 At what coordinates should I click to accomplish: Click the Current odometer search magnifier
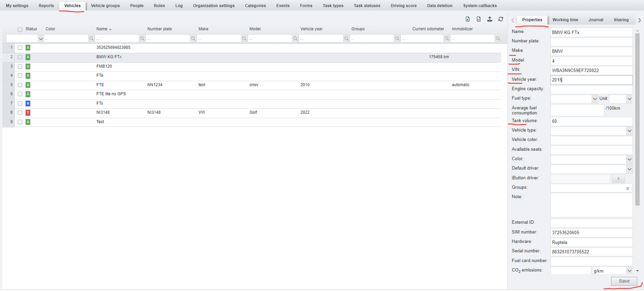tap(447, 38)
